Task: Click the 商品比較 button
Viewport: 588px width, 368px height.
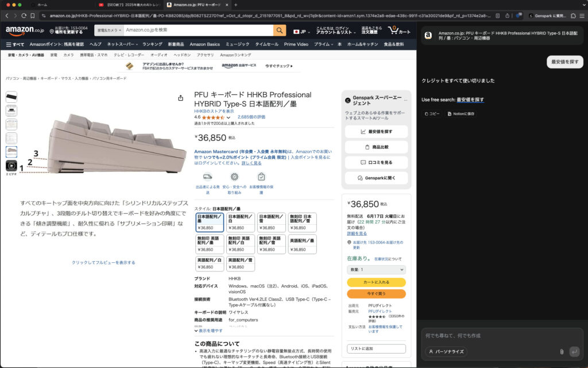Action: point(376,147)
